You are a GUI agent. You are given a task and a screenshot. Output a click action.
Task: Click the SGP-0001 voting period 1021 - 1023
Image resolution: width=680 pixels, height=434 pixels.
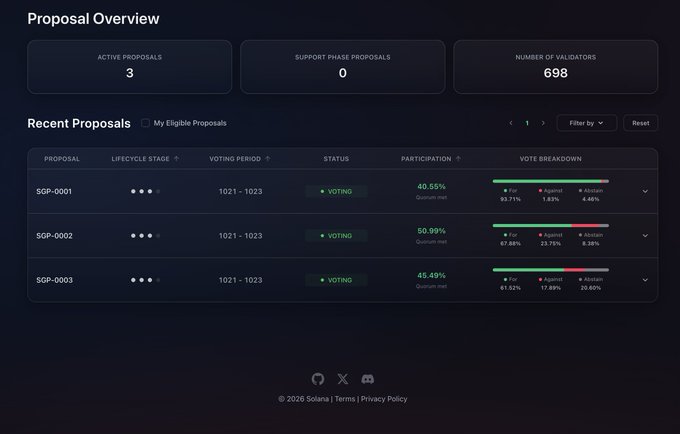pyautogui.click(x=240, y=191)
